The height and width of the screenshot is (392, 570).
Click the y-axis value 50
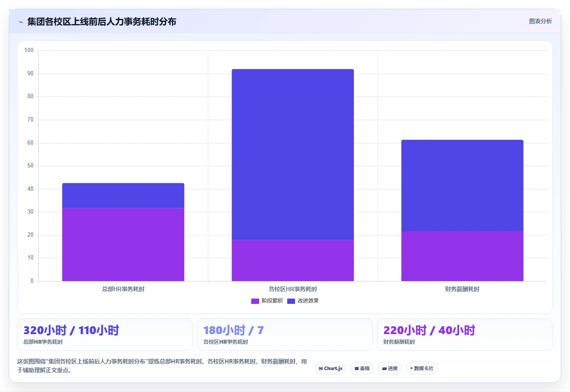pos(30,166)
